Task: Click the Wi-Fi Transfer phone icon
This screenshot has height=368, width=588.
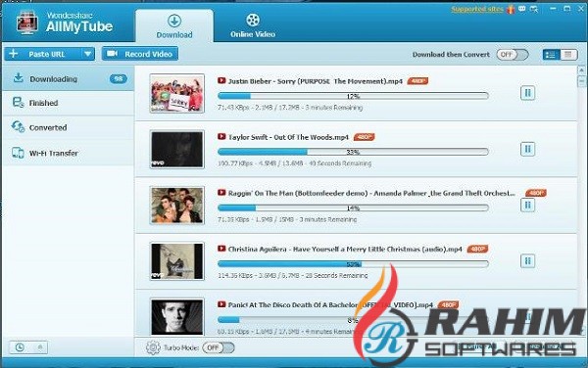Action: point(18,153)
